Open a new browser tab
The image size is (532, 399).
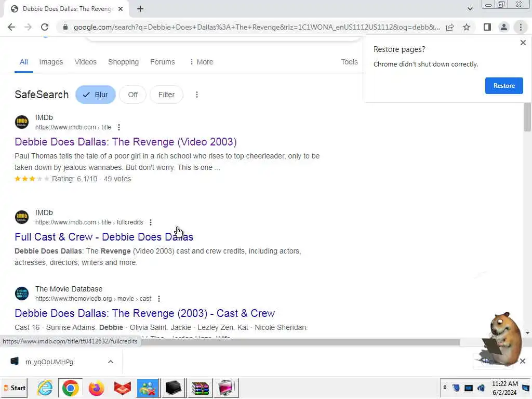click(140, 9)
